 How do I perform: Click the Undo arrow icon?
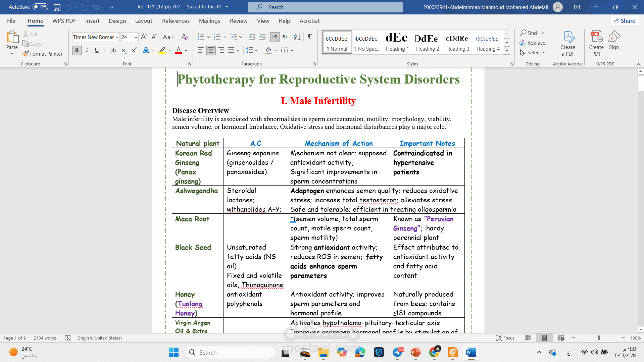pos(69,7)
